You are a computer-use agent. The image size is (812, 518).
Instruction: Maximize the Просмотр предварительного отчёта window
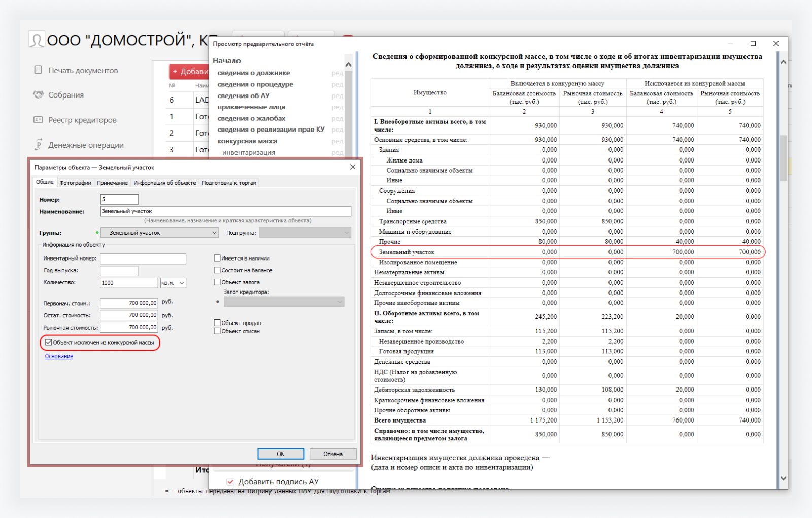click(x=753, y=44)
